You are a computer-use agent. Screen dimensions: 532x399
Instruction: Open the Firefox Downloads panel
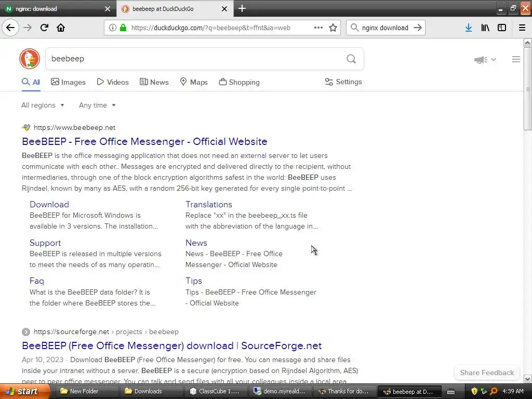coord(469,28)
